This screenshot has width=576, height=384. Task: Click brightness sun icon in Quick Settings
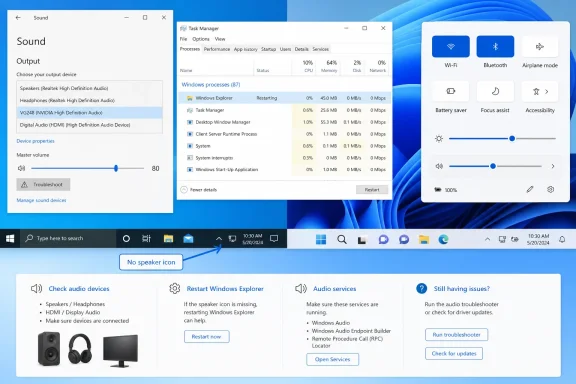tap(439, 139)
